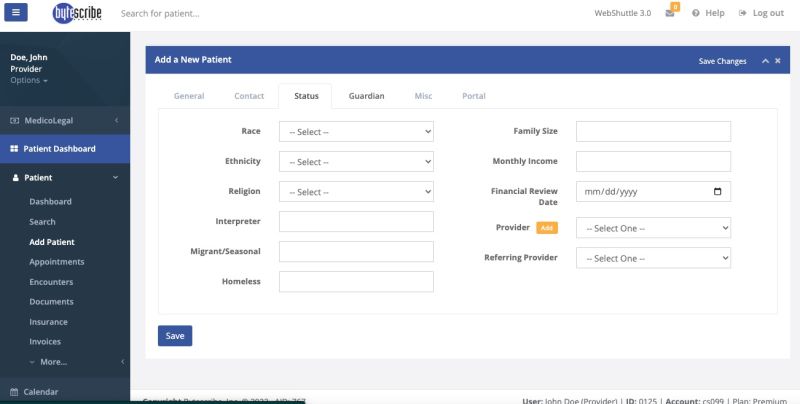This screenshot has width=800, height=404.
Task: Click the Log out icon
Action: point(743,14)
